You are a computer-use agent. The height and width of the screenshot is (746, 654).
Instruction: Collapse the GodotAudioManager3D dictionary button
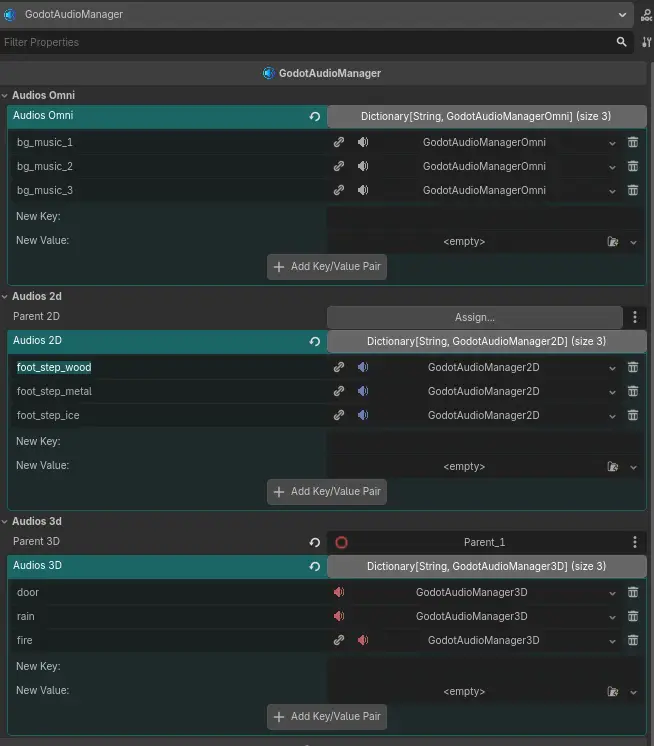click(487, 567)
